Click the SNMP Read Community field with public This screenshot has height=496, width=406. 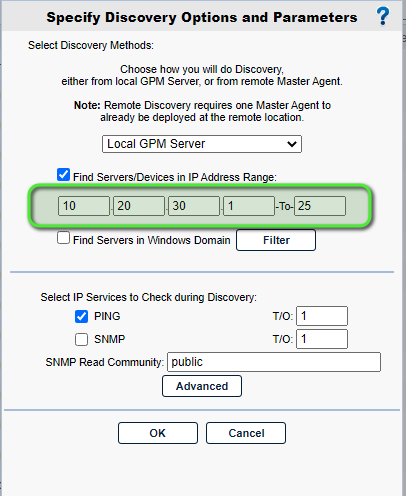pos(274,362)
